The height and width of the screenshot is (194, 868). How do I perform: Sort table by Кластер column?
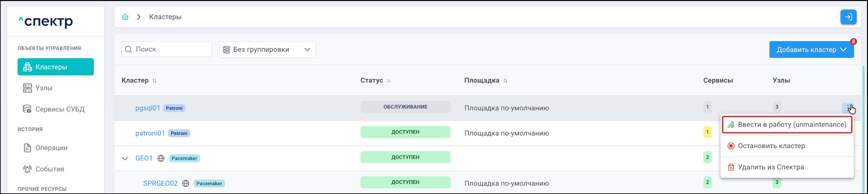click(154, 80)
